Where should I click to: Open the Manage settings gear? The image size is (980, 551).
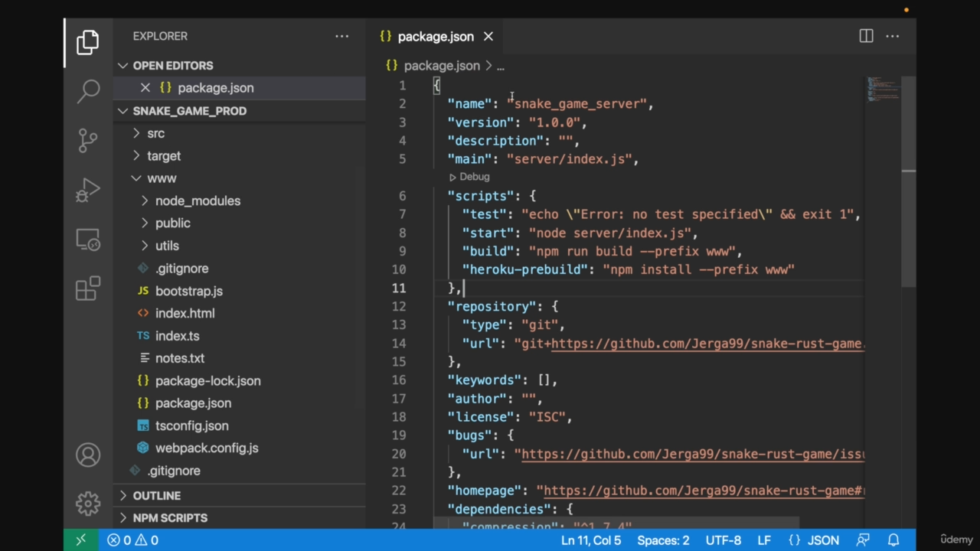pos(88,503)
